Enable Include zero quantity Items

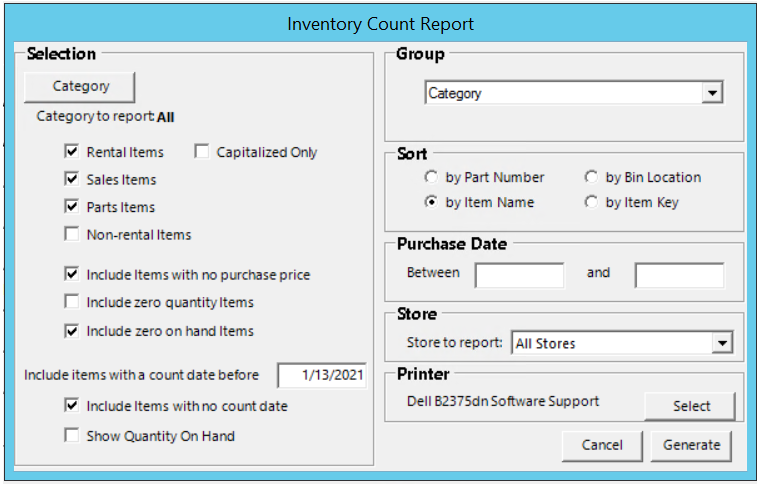coord(72,302)
